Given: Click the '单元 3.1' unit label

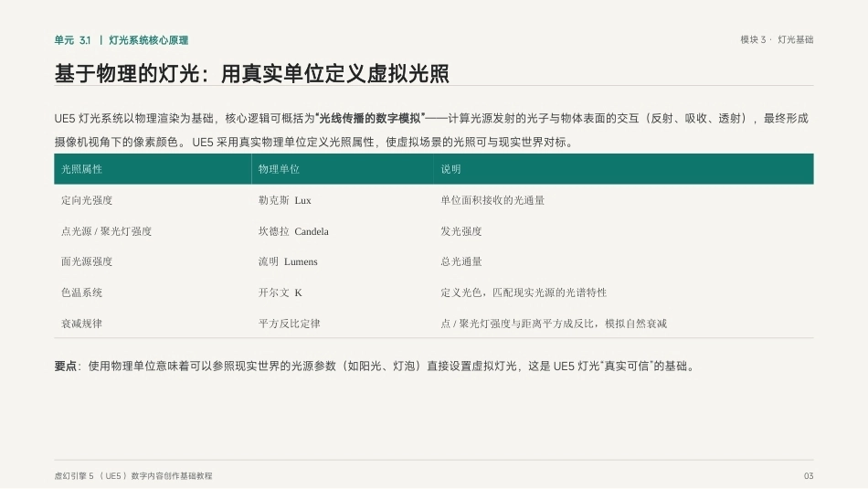Looking at the screenshot, I should point(72,40).
